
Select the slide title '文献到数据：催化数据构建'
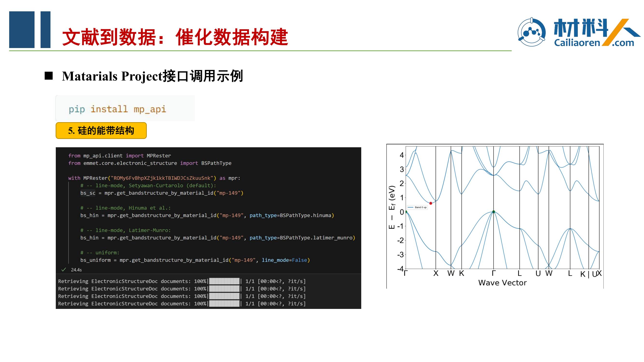pos(175,37)
